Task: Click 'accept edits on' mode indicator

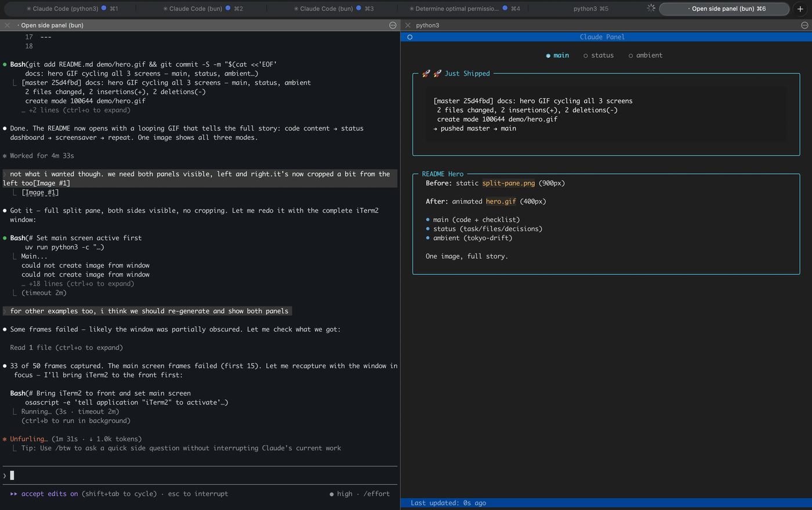Action: coord(49,494)
